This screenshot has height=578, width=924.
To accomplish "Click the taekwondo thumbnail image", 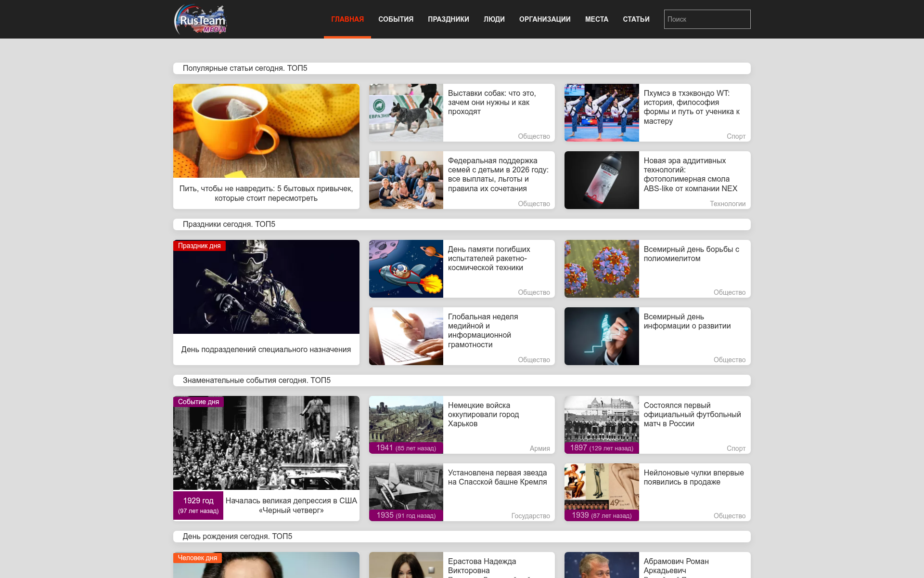I will (x=602, y=113).
